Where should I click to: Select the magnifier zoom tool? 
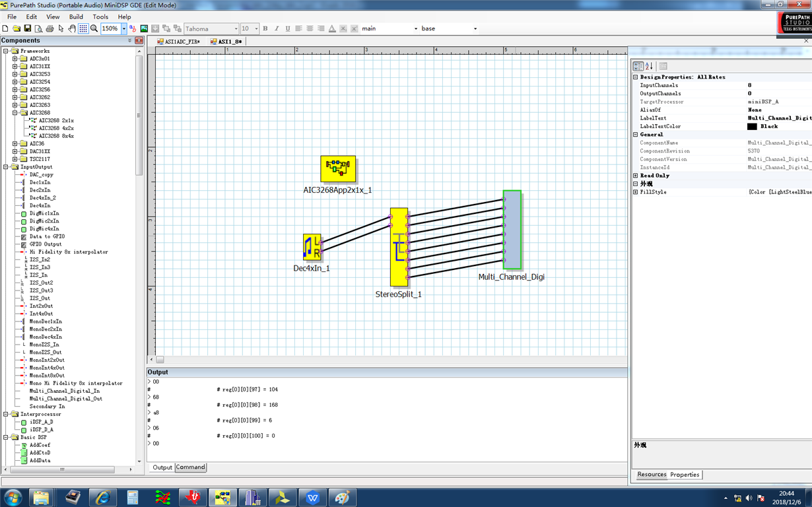click(x=94, y=29)
